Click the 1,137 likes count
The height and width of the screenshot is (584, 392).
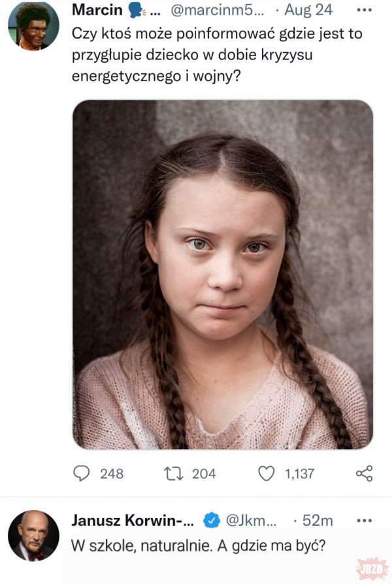(x=300, y=473)
